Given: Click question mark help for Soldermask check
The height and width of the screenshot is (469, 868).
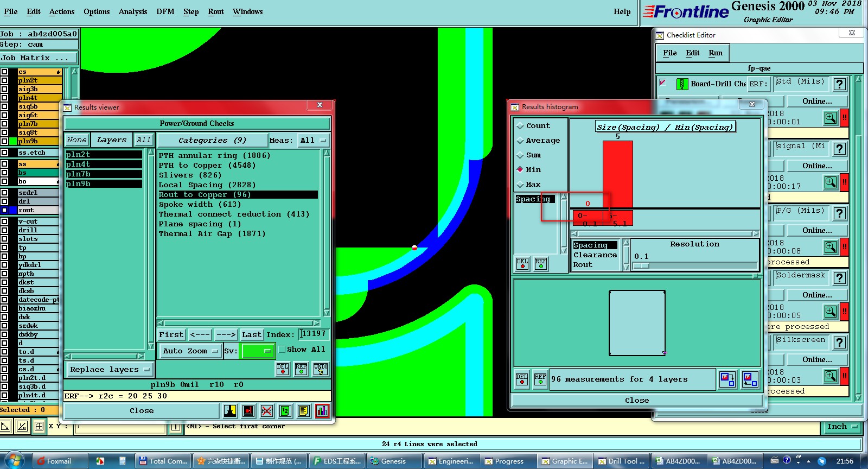Looking at the screenshot, I should (x=840, y=278).
